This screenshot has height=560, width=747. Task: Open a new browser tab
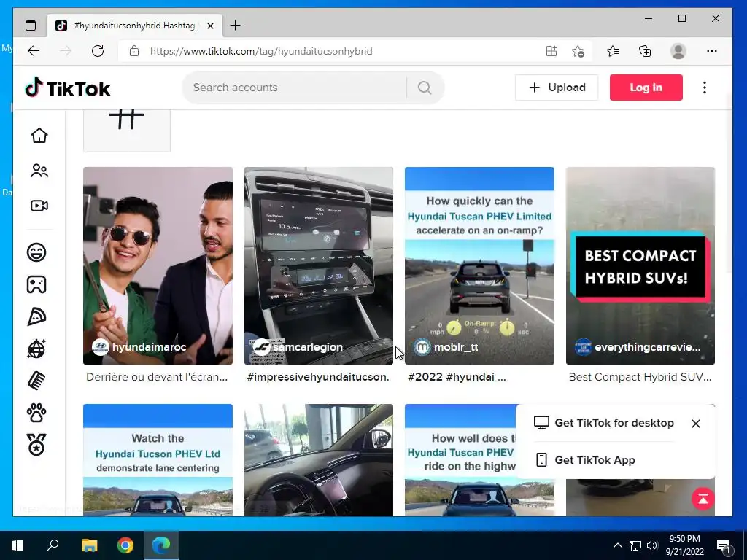coord(235,26)
